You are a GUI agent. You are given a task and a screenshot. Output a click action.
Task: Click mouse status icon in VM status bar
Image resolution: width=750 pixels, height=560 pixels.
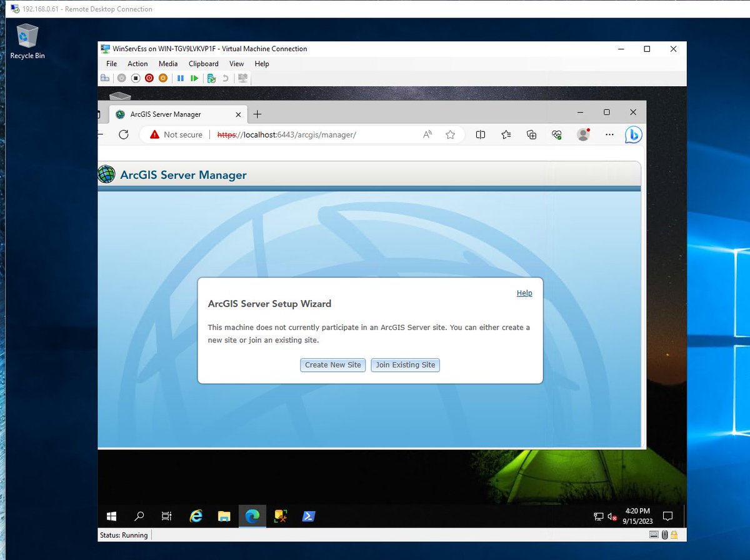(x=665, y=535)
